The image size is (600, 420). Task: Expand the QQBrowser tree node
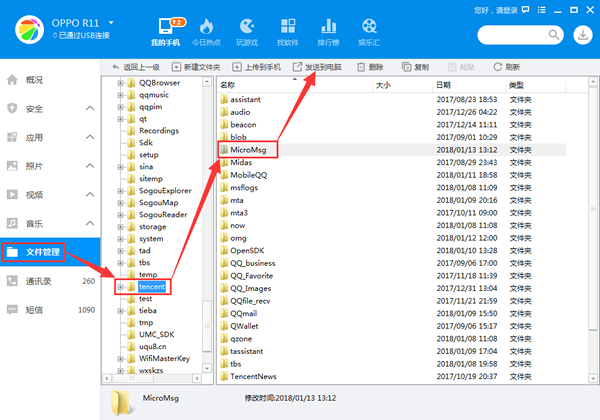tap(120, 83)
